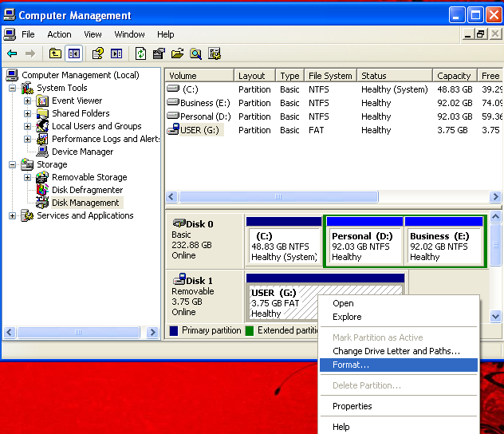Sort by the Volume column header
This screenshot has height=434, width=504.
pyautogui.click(x=199, y=76)
